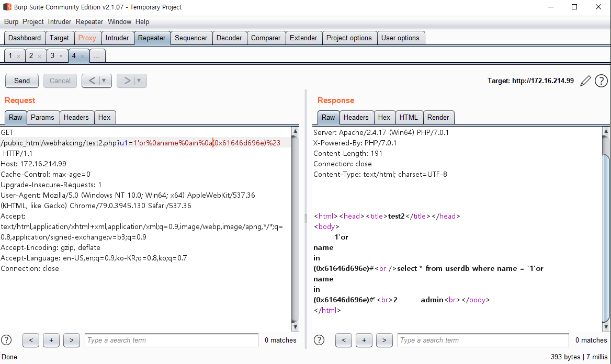Show request Headers view
This screenshot has height=364, width=611.
[76, 117]
